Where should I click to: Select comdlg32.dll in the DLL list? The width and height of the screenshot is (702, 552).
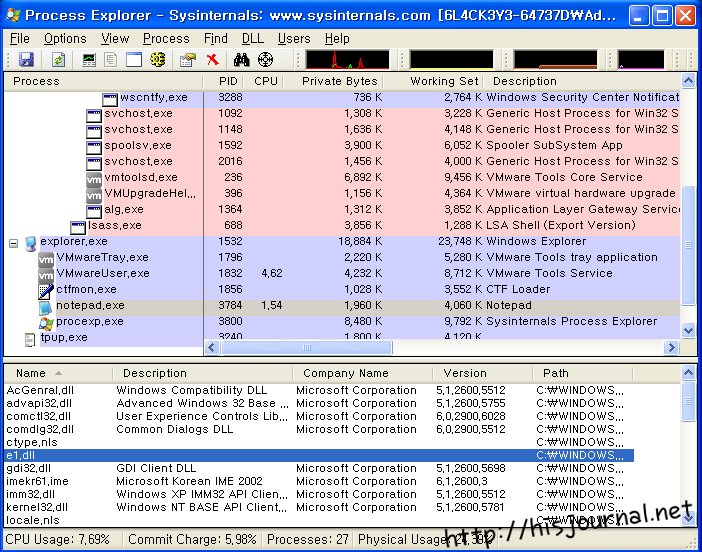(x=319, y=429)
